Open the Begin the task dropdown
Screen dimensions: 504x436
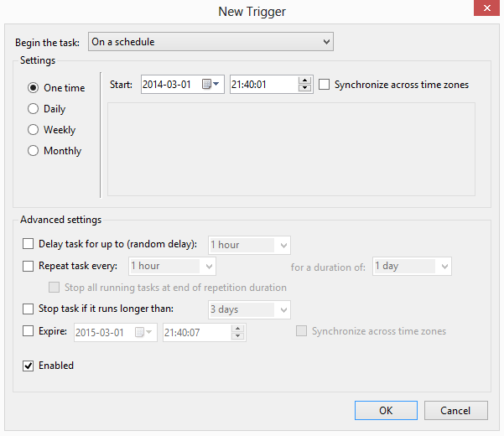point(210,42)
